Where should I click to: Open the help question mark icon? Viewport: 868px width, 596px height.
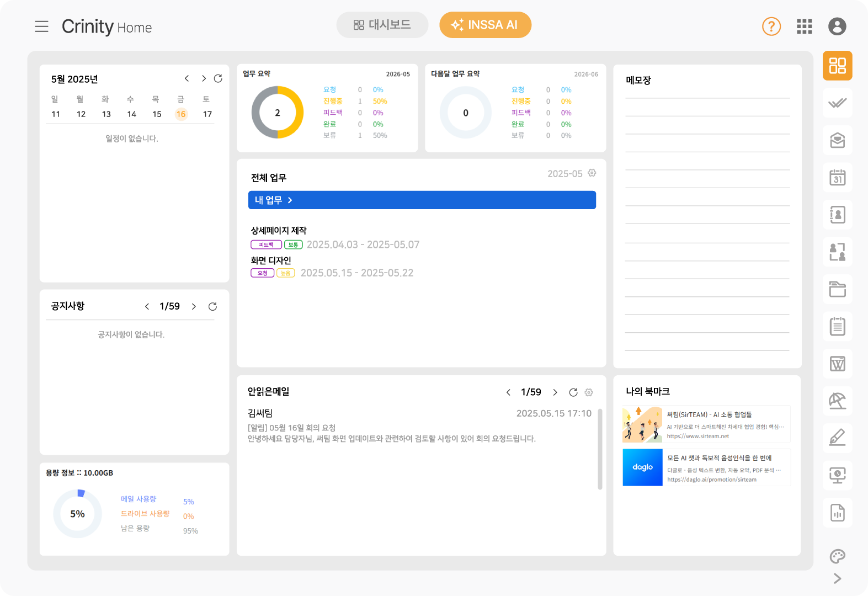(x=771, y=26)
